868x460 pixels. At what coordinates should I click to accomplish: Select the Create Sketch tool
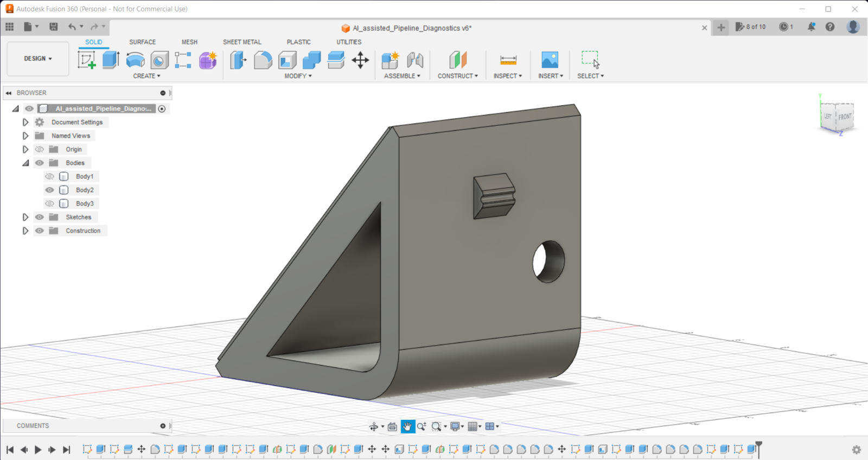[x=87, y=60]
